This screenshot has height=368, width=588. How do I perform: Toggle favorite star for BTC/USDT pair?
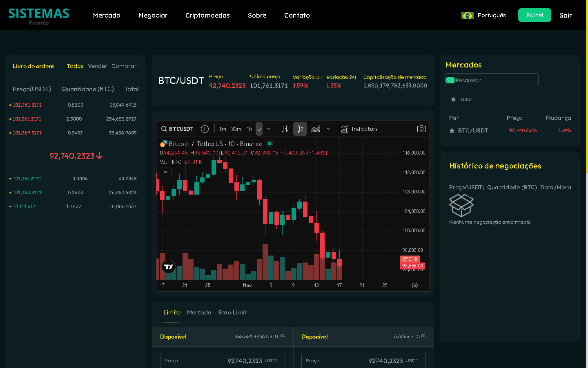452,131
